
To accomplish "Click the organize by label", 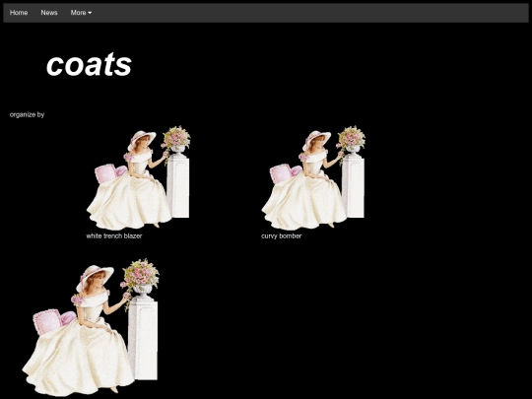I will pos(28,114).
